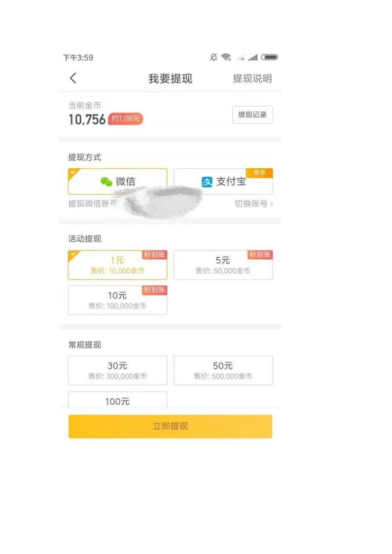Open 提现记录 withdrawal history
392x554 pixels.
pos(252,115)
